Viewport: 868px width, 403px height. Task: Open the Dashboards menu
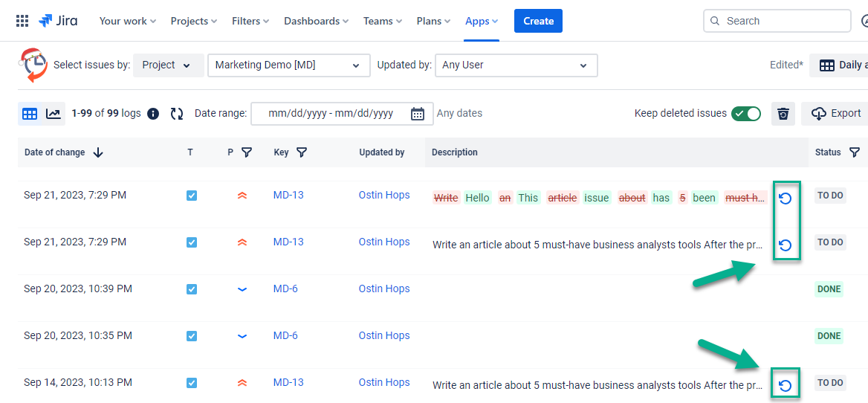point(317,21)
